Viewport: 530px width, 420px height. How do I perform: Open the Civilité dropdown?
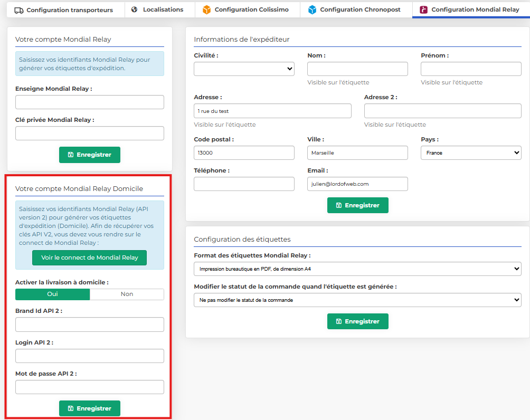pyautogui.click(x=244, y=69)
